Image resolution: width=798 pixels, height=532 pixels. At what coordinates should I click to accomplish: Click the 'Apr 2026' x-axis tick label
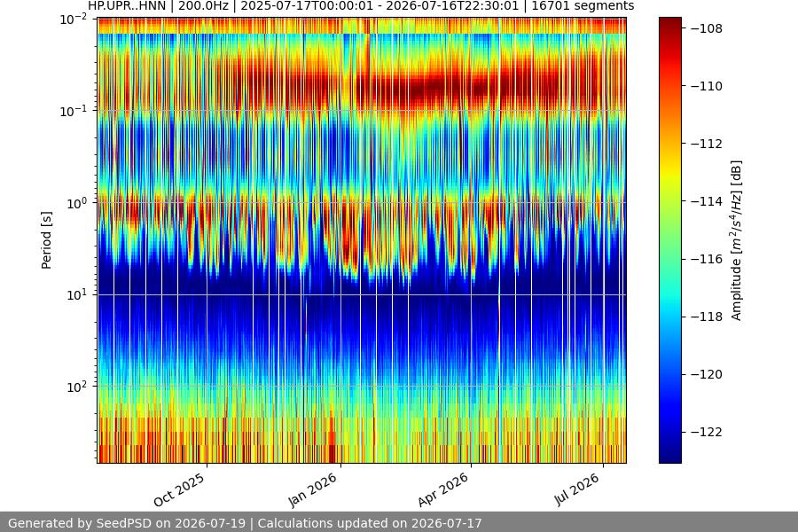443,489
